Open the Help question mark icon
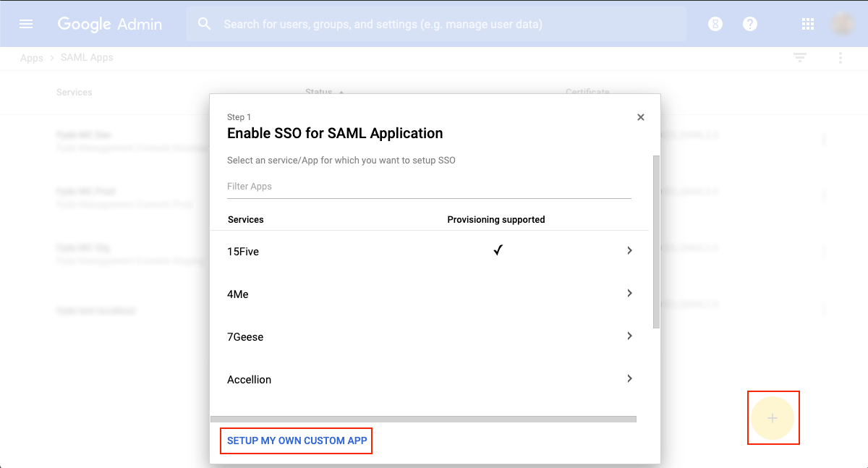868x468 pixels. pos(750,24)
